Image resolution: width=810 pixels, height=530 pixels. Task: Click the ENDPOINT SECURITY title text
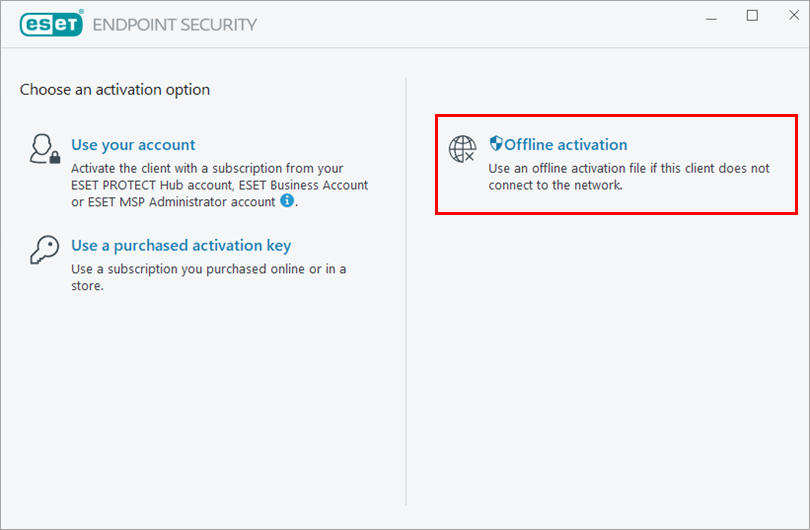175,25
